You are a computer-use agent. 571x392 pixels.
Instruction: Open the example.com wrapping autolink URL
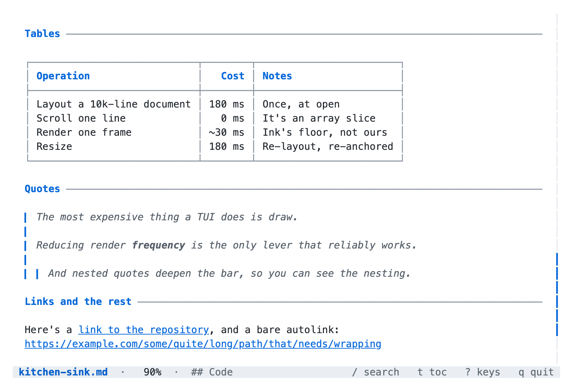(203, 344)
